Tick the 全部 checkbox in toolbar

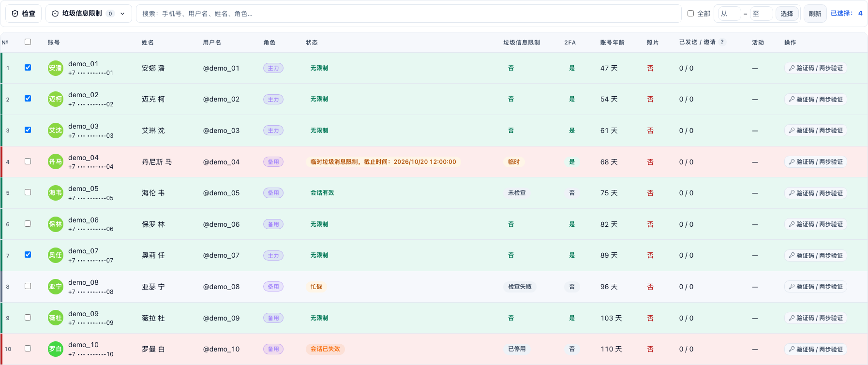pyautogui.click(x=690, y=14)
